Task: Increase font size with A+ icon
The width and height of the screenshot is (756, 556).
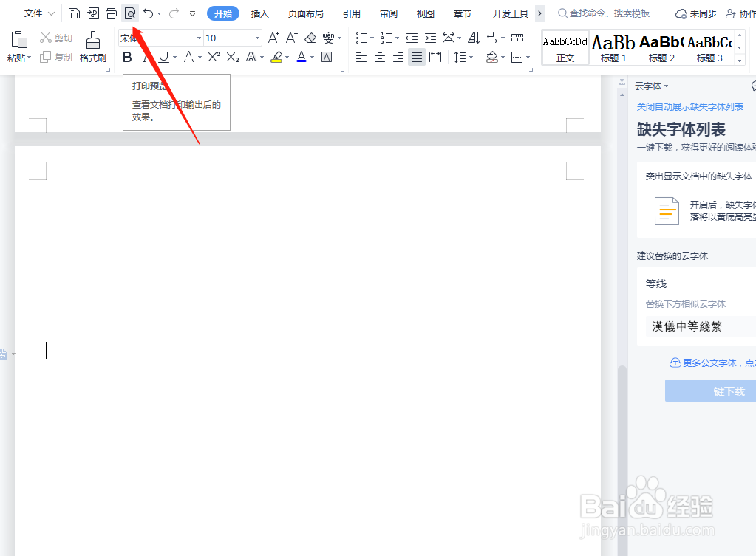Action: (273, 38)
